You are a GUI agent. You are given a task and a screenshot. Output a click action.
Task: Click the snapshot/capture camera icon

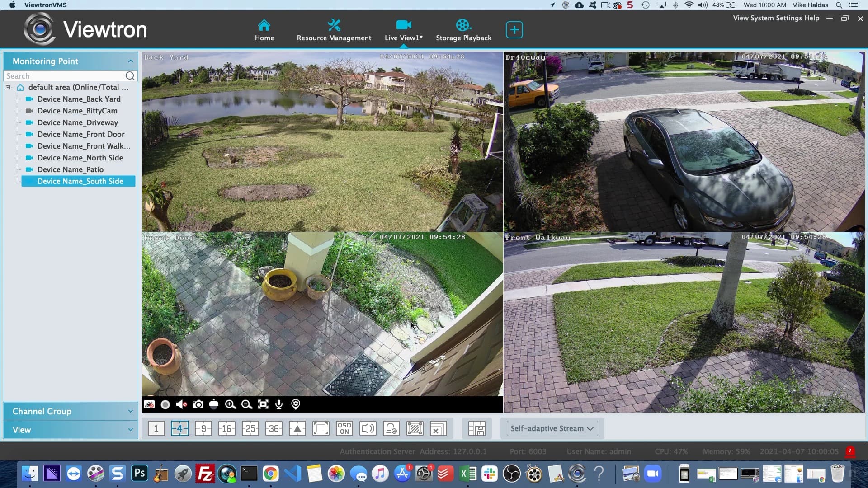pos(198,404)
